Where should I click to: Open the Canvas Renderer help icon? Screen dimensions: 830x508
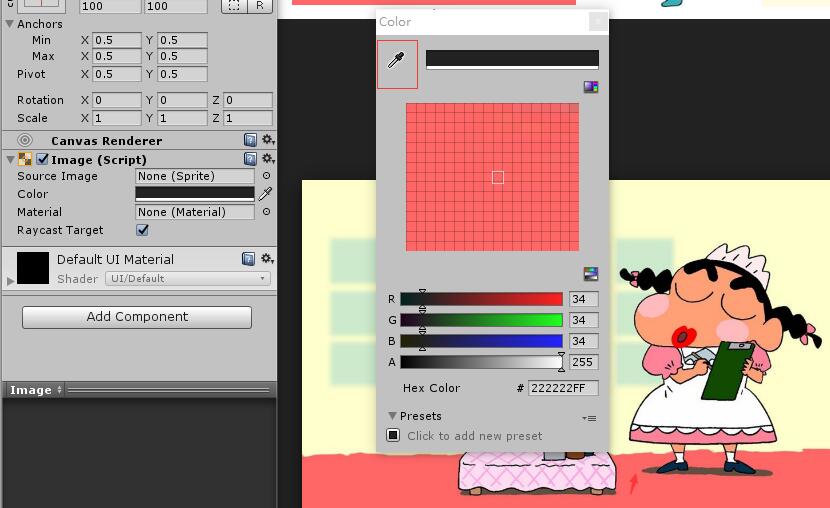click(x=250, y=140)
